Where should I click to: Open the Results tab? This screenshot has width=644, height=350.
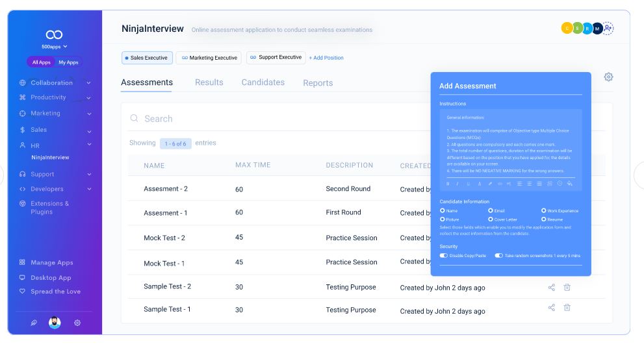click(x=209, y=82)
